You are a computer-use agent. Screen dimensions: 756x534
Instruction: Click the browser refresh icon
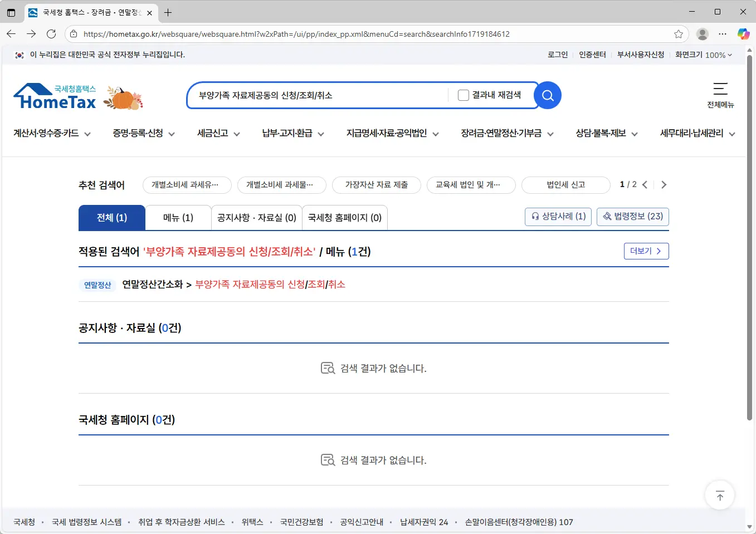[x=52, y=33]
